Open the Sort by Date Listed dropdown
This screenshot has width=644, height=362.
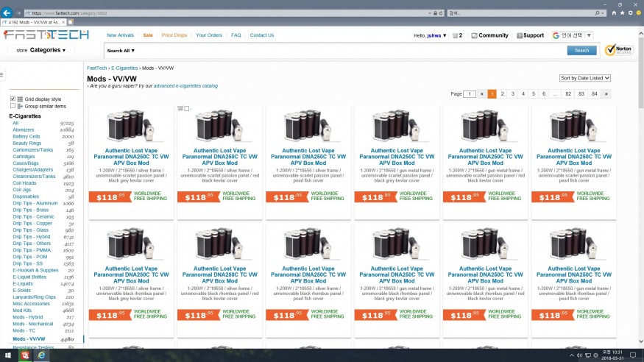point(585,78)
